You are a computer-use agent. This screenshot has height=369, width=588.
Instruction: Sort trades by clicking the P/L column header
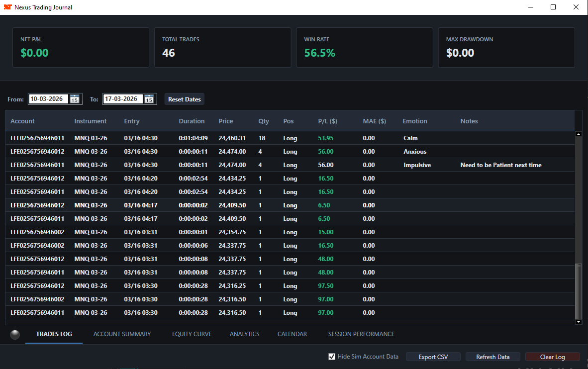327,121
